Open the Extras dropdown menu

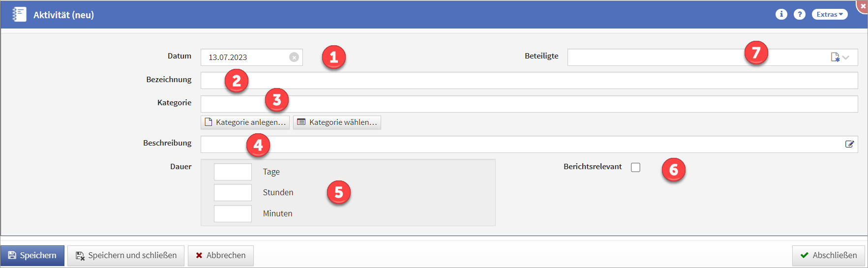click(829, 15)
